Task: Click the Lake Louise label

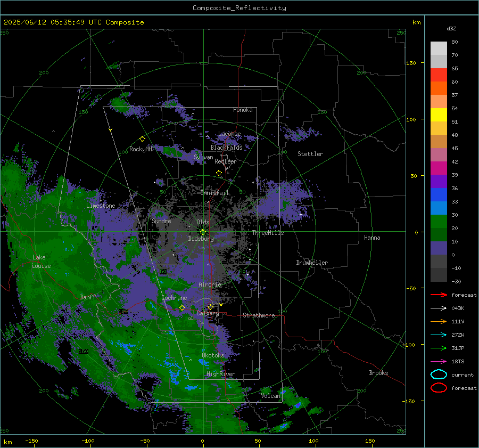Action: [x=41, y=262]
